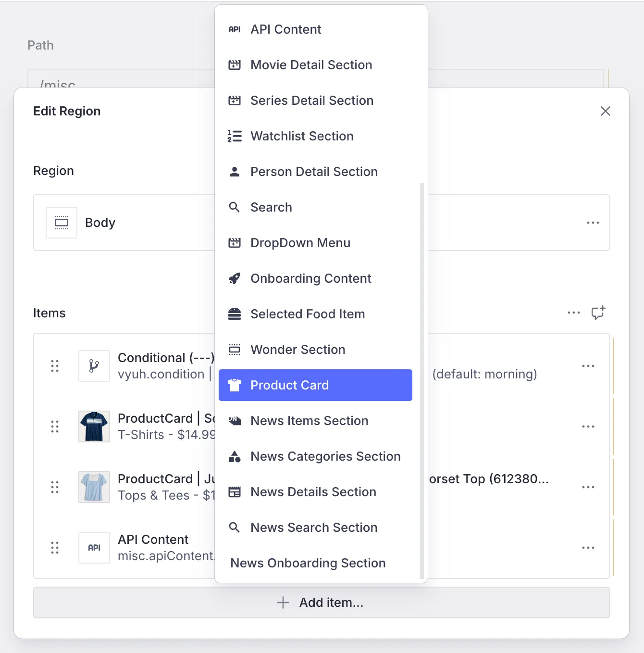The height and width of the screenshot is (653, 644).
Task: Click the Person Detail Section person icon
Action: 235,172
